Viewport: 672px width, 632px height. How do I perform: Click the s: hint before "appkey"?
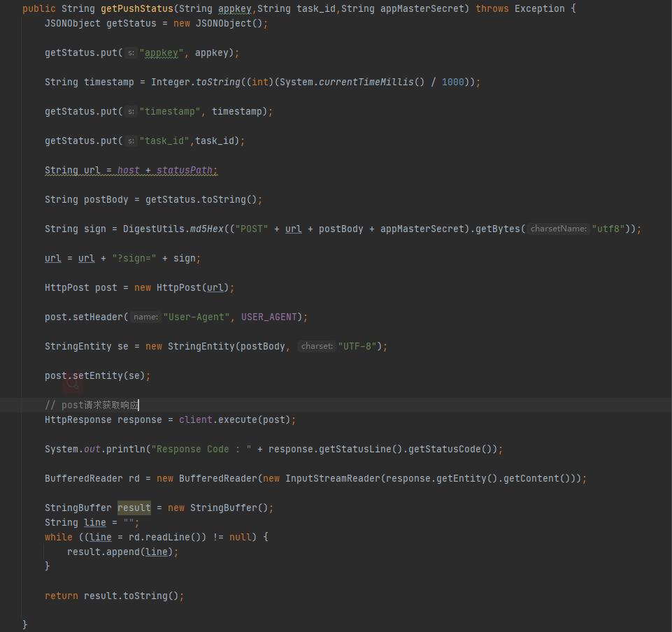click(131, 52)
